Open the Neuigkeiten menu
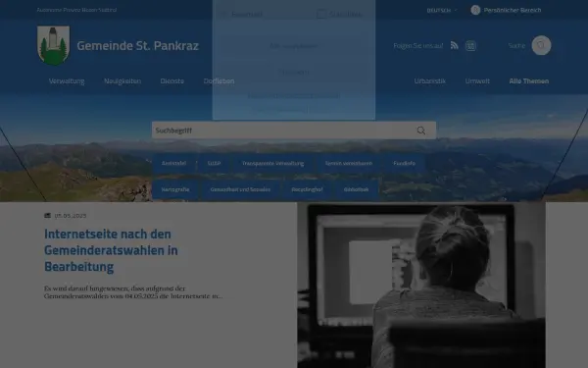Image resolution: width=588 pixels, height=368 pixels. (x=122, y=81)
